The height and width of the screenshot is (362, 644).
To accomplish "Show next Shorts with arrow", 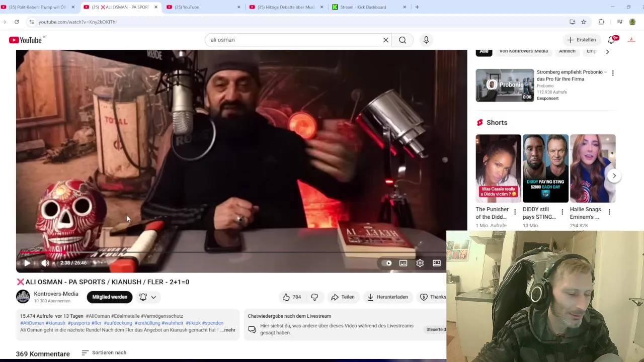I will (x=614, y=175).
